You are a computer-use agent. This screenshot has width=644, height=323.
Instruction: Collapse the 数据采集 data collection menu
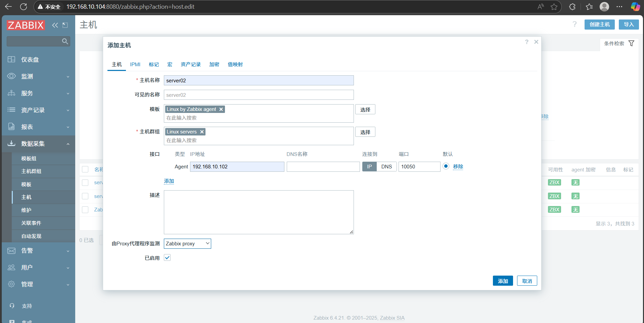point(38,144)
